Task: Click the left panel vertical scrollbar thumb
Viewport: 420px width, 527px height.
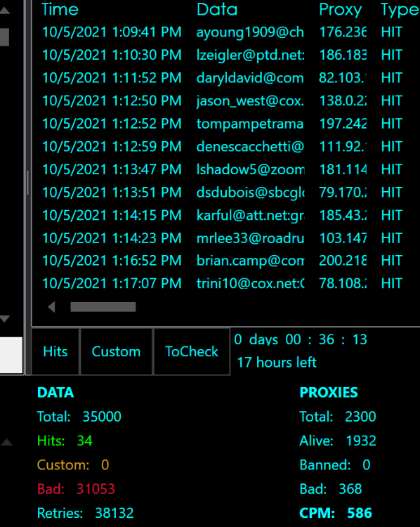Action: coord(4,37)
